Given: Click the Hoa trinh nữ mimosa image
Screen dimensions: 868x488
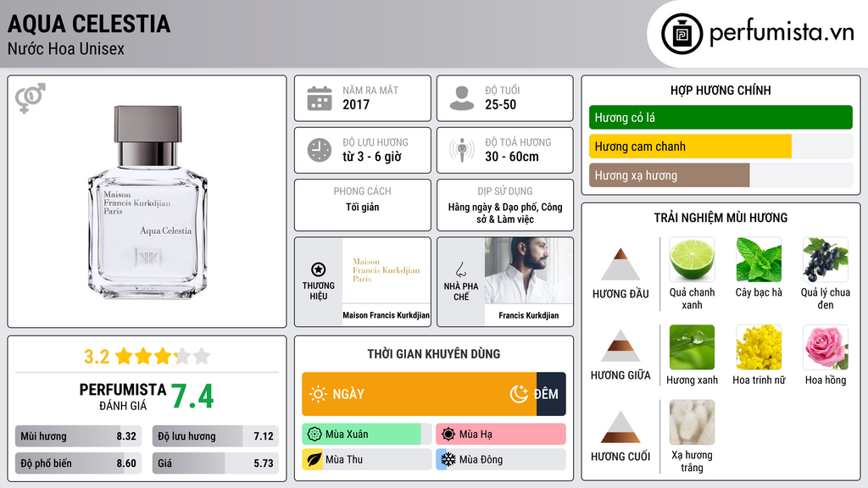Looking at the screenshot, I should point(759,347).
